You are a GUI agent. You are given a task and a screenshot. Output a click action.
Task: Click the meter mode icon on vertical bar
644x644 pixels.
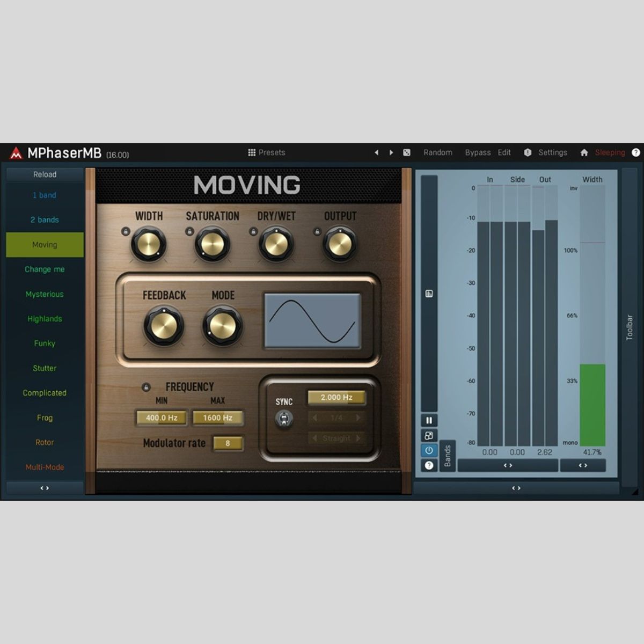(429, 294)
